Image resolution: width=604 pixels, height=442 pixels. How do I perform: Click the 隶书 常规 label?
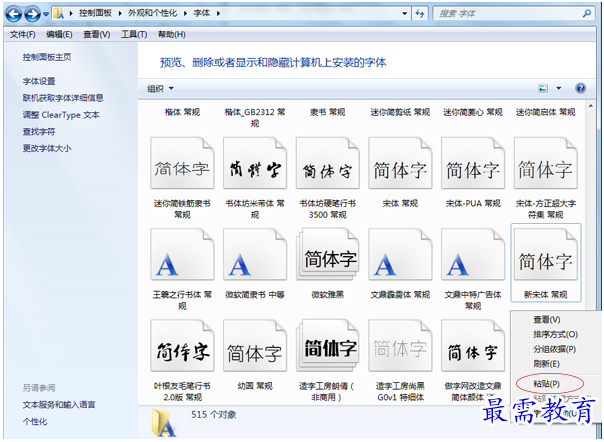tap(327, 112)
